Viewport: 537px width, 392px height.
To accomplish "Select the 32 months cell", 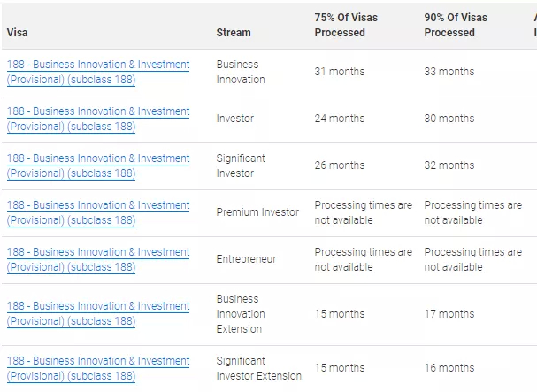I will (449, 165).
